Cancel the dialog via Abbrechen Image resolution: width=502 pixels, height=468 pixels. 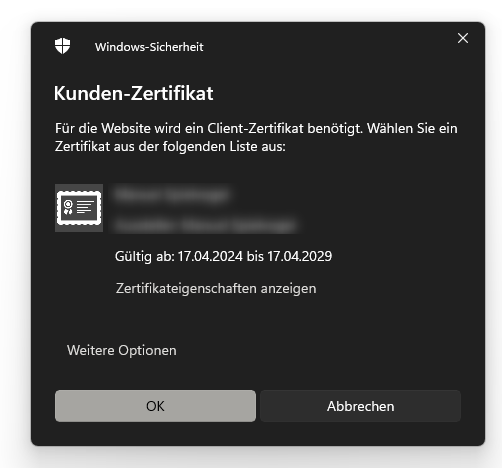click(361, 406)
